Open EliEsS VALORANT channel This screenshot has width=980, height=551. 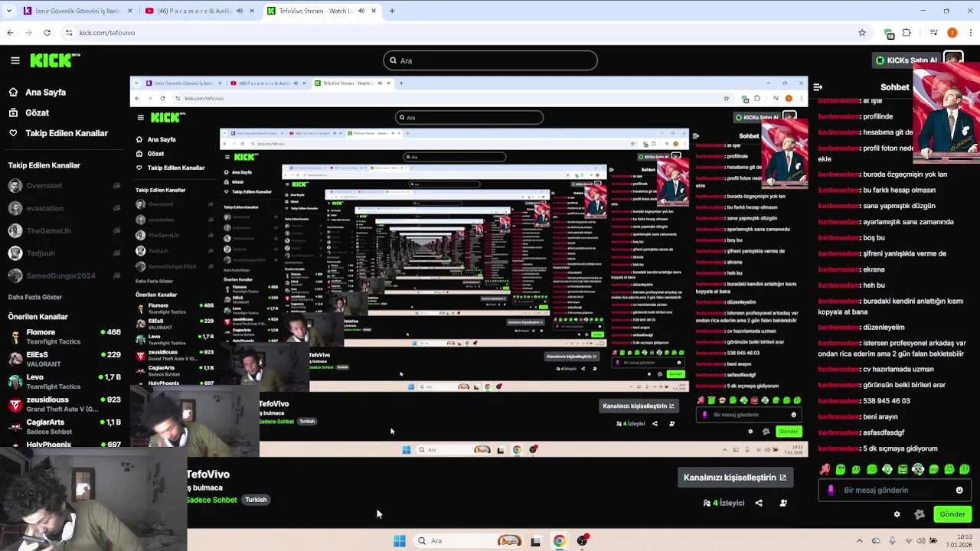coord(65,359)
